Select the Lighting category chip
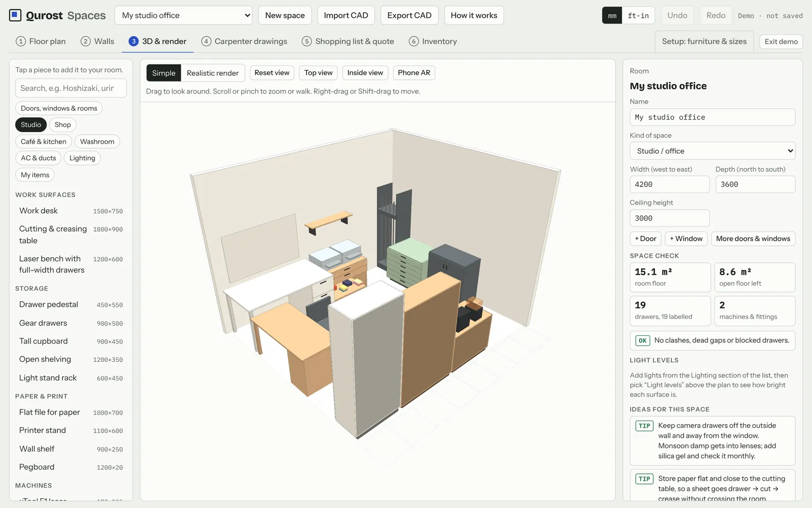The image size is (812, 508). pos(82,158)
